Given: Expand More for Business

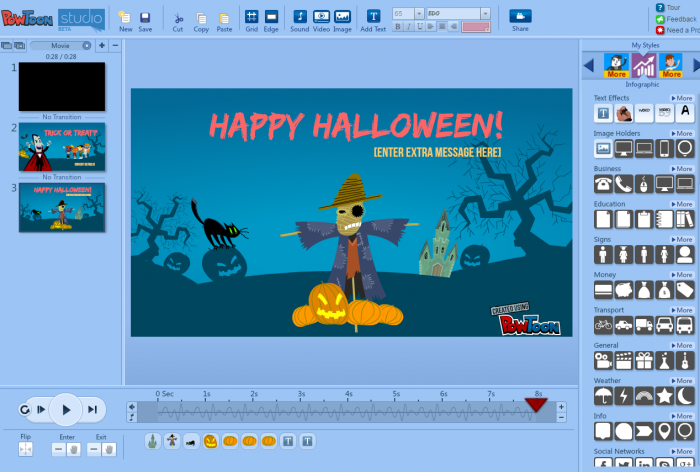Looking at the screenshot, I should click(682, 169).
